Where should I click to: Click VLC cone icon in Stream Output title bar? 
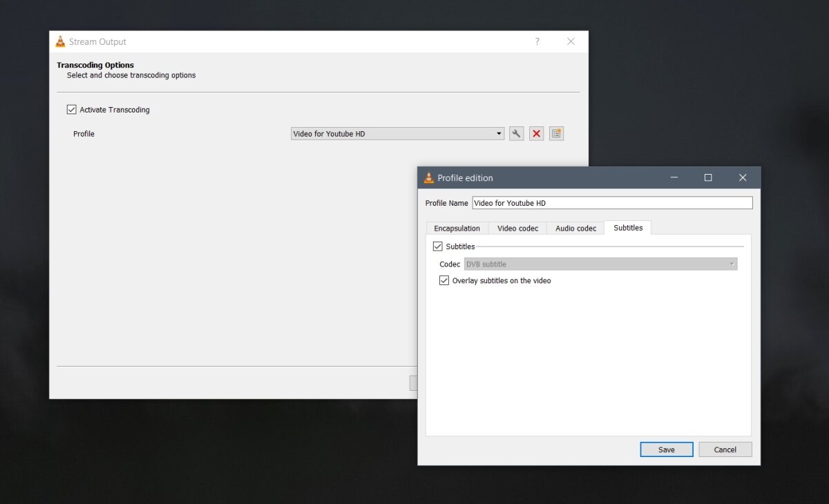click(x=60, y=41)
